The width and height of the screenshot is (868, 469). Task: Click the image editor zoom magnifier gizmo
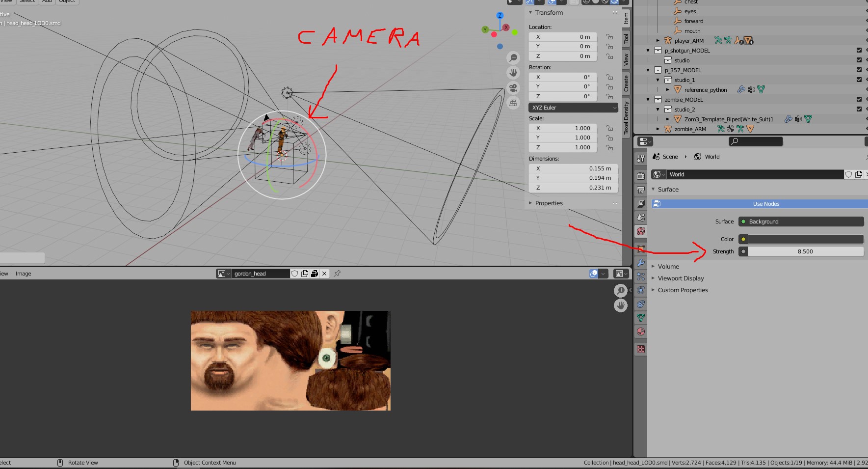621,290
